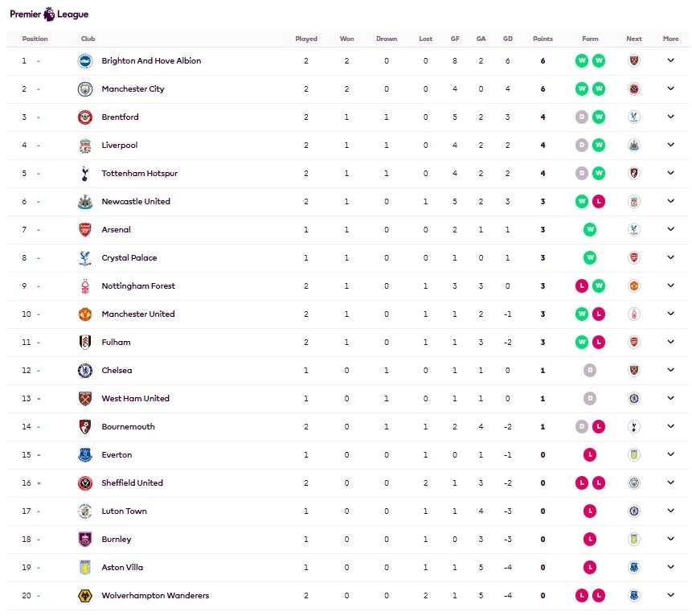The width and height of the screenshot is (692, 616).
Task: Select the West Ham United link
Action: coord(135,399)
